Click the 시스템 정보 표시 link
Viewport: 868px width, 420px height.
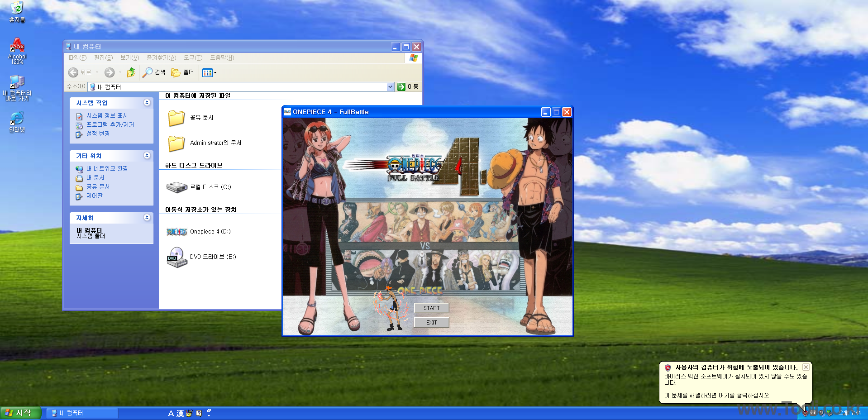[107, 116]
